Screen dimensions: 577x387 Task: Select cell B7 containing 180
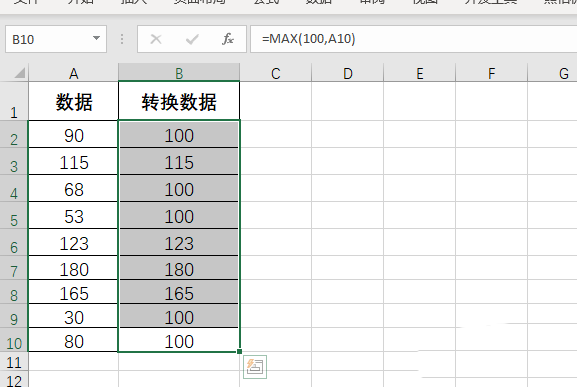179,269
